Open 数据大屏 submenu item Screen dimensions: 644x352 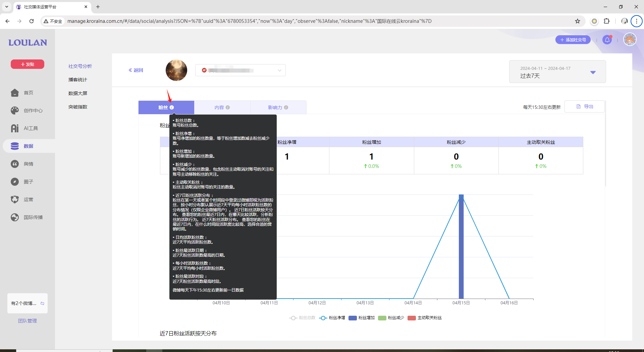coord(78,93)
